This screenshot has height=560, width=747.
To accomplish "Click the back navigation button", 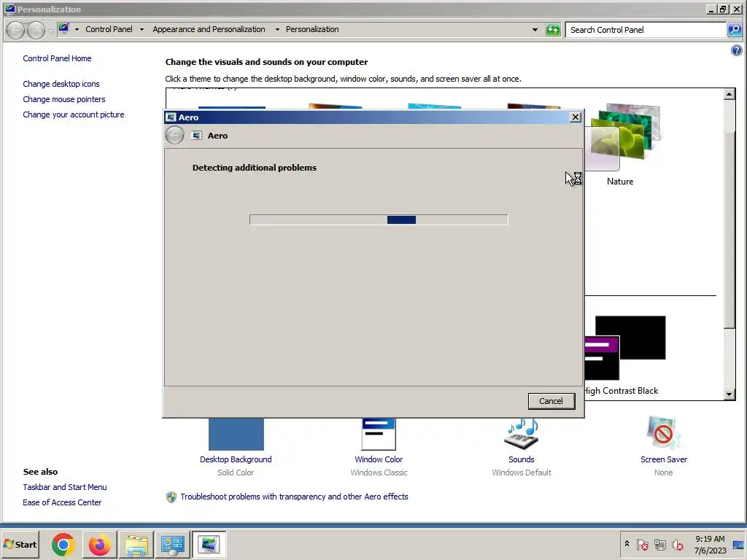I will 16,30.
